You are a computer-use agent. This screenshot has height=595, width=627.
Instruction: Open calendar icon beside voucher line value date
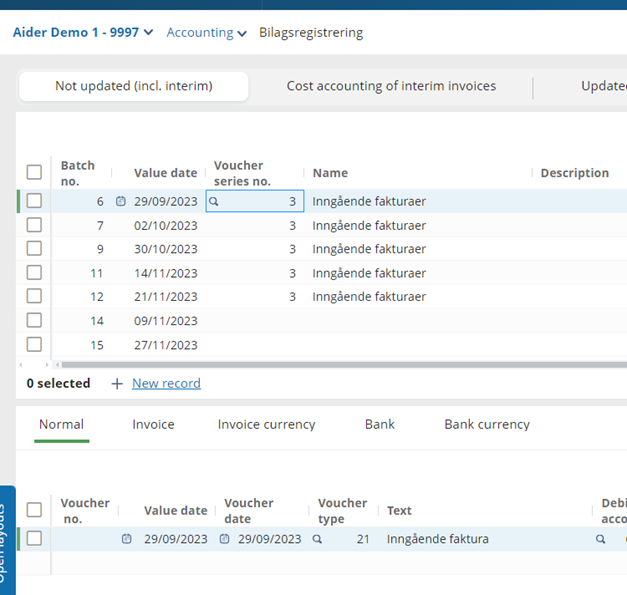tap(127, 539)
